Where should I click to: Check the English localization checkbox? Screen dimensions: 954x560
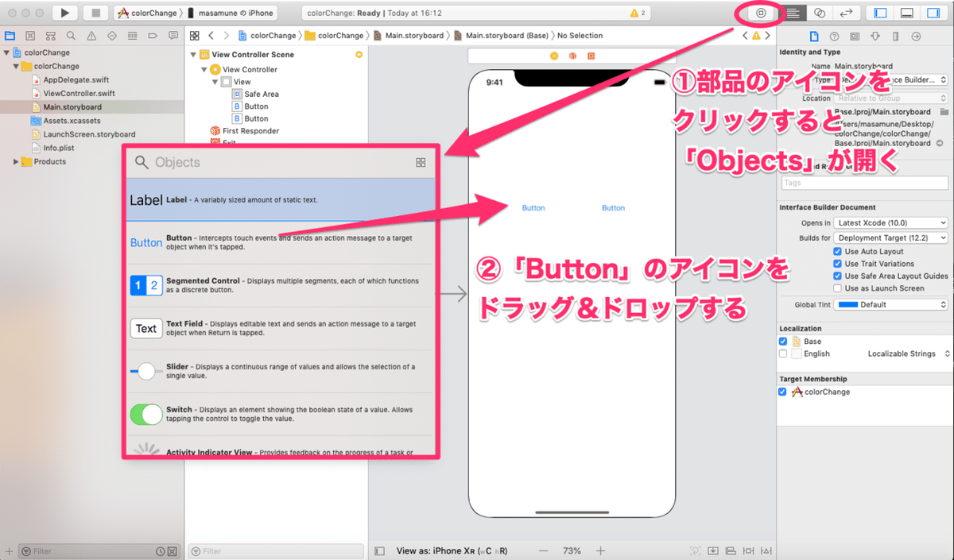784,353
